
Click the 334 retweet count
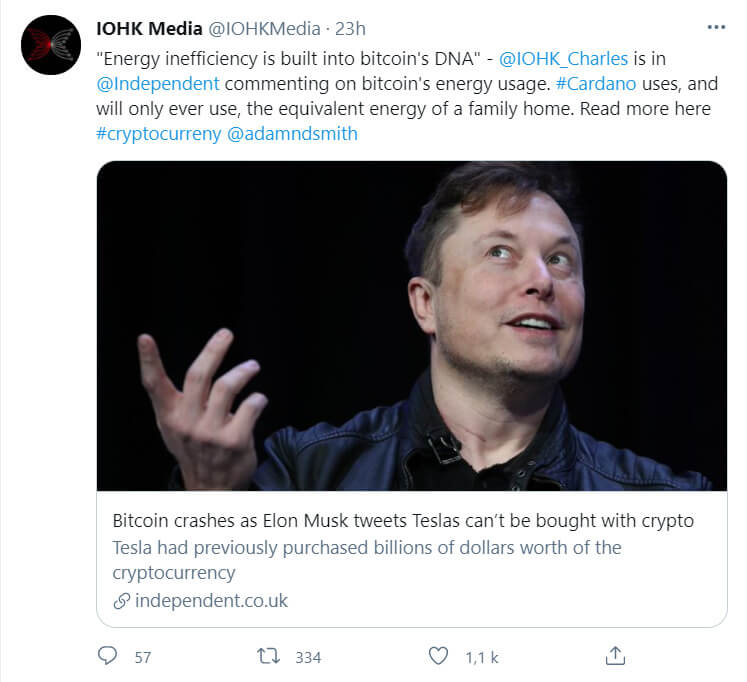click(308, 657)
